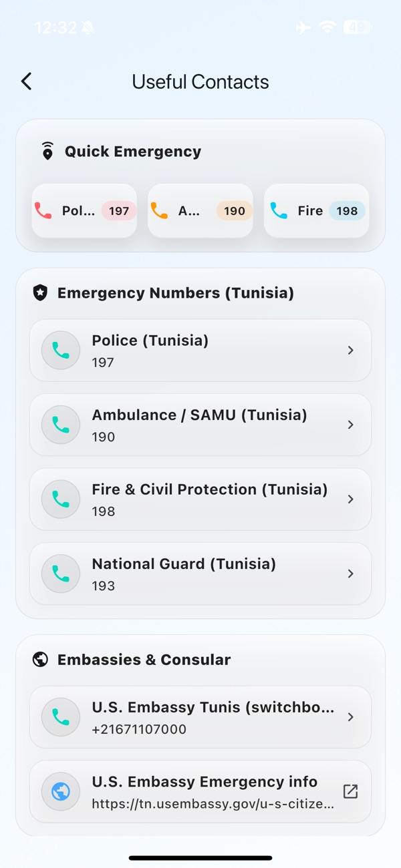Tap the red phone icon for Police quick call
The width and height of the screenshot is (401, 868).
pyautogui.click(x=43, y=211)
